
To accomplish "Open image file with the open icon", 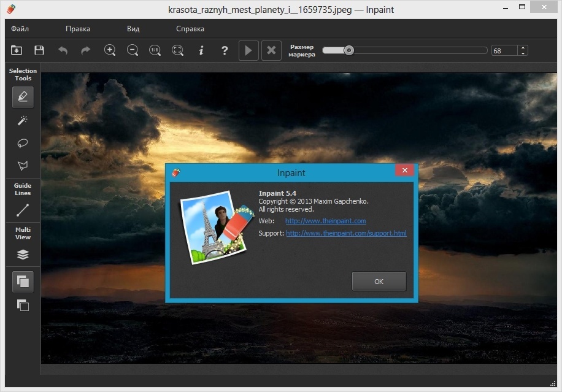I will click(17, 50).
